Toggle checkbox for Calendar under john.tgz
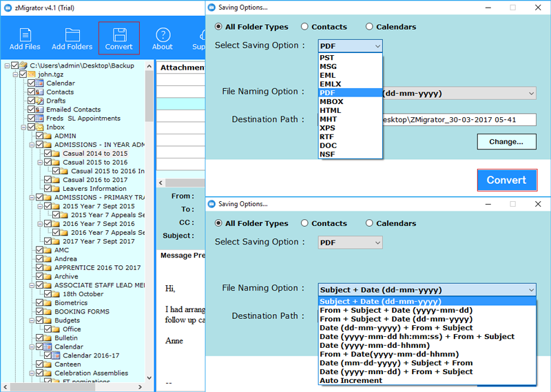This screenshot has height=392, width=551. (x=31, y=83)
